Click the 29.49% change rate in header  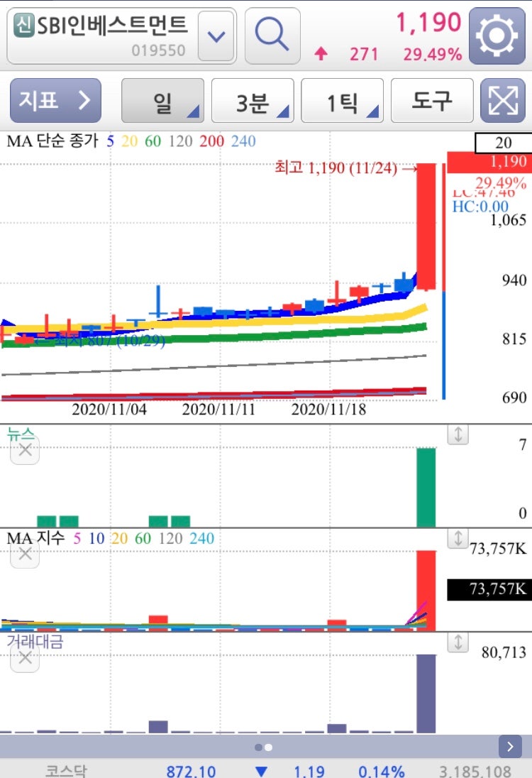(433, 53)
